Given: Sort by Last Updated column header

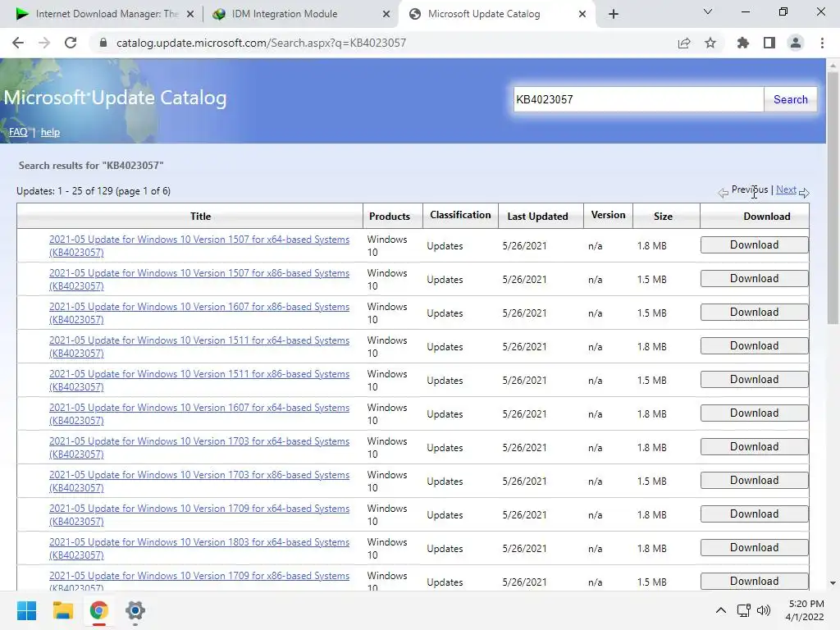Looking at the screenshot, I should (x=537, y=217).
